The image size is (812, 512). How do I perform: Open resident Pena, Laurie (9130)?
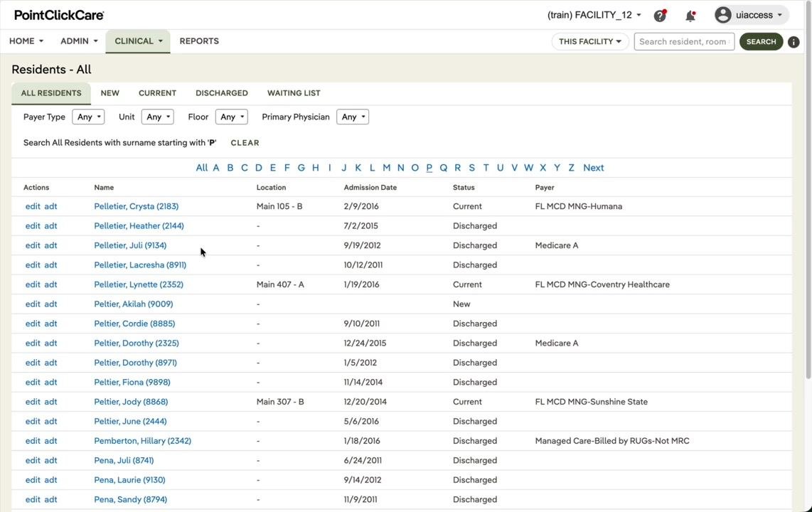coord(129,480)
